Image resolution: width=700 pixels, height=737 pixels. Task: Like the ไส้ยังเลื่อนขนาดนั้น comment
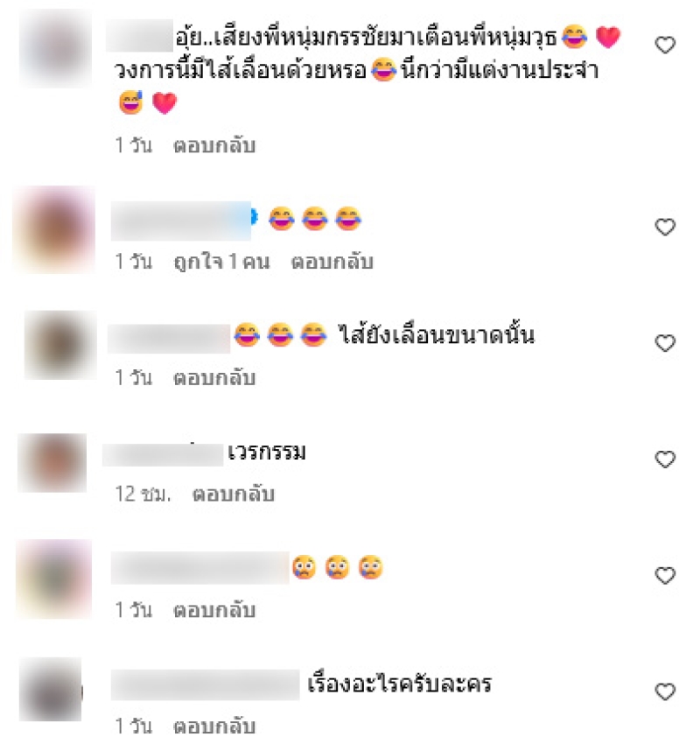665,343
